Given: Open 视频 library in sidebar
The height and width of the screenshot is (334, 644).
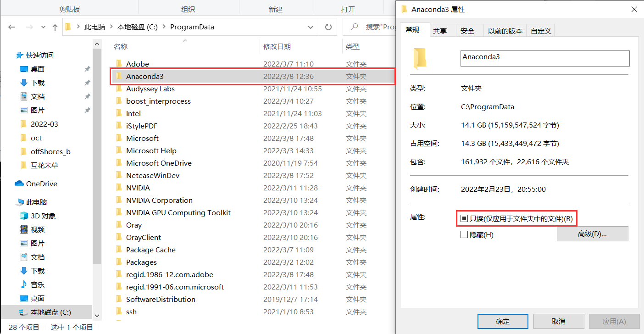Looking at the screenshot, I should [x=38, y=229].
